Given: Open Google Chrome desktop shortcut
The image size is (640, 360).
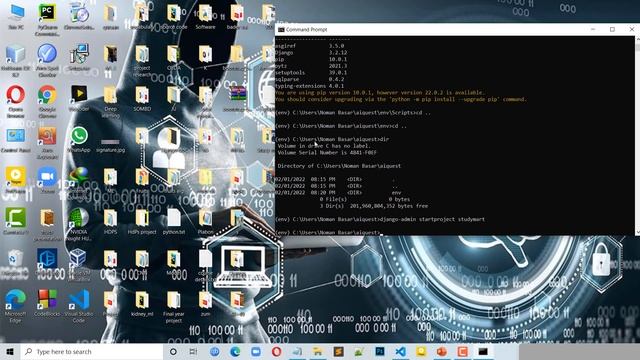Looking at the screenshot, I should pyautogui.click(x=47, y=101).
